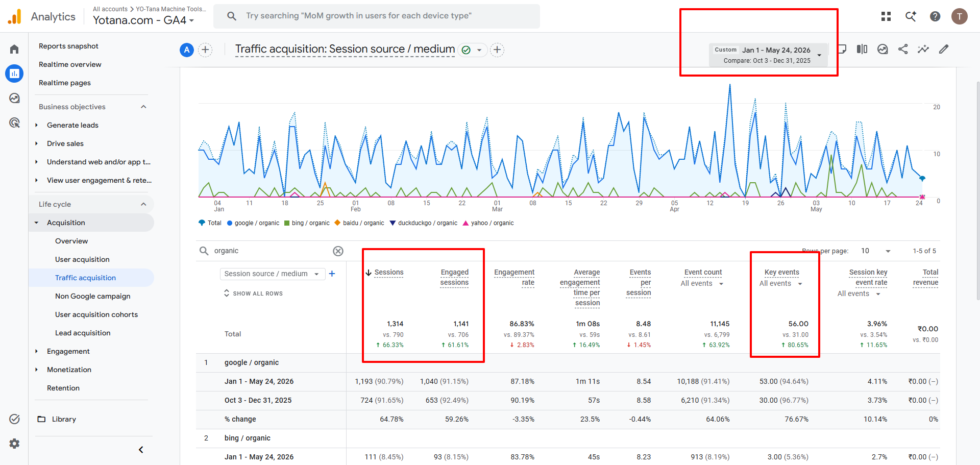This screenshot has height=465, width=980.
Task: Open the Explore icon in left rail
Action: click(14, 98)
